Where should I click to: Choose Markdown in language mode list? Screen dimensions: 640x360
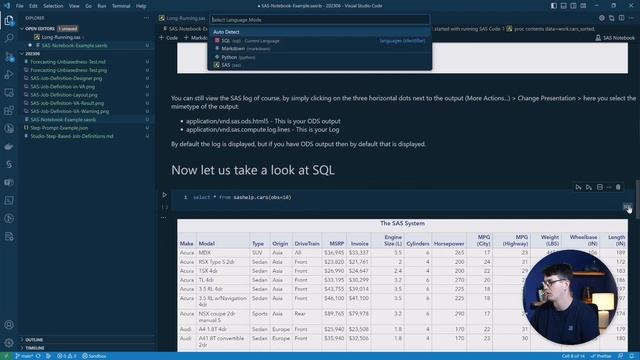(x=320, y=49)
